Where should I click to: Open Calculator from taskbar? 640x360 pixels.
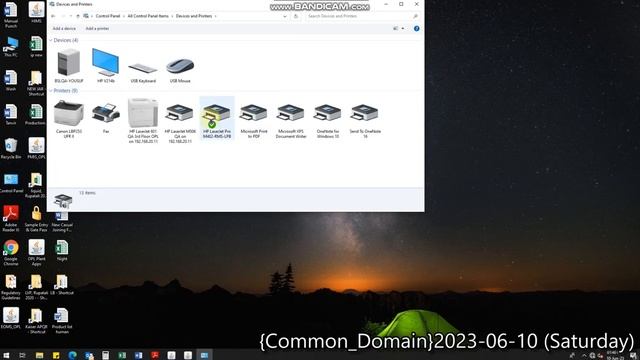pos(106,355)
